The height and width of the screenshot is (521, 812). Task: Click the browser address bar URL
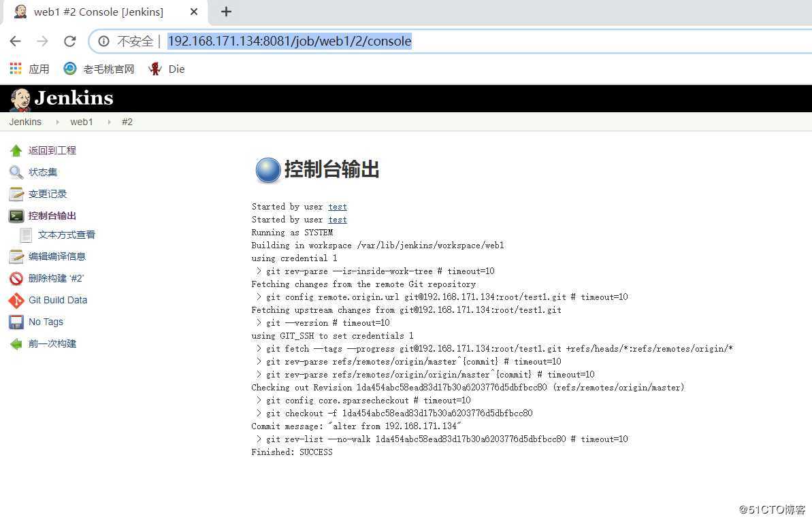click(x=289, y=41)
